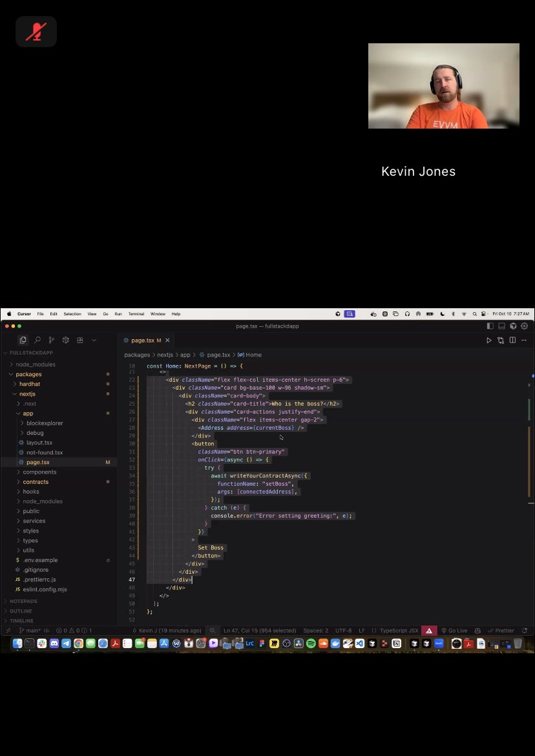Open the Search view icon
Image resolution: width=535 pixels, height=756 pixels.
(x=37, y=341)
